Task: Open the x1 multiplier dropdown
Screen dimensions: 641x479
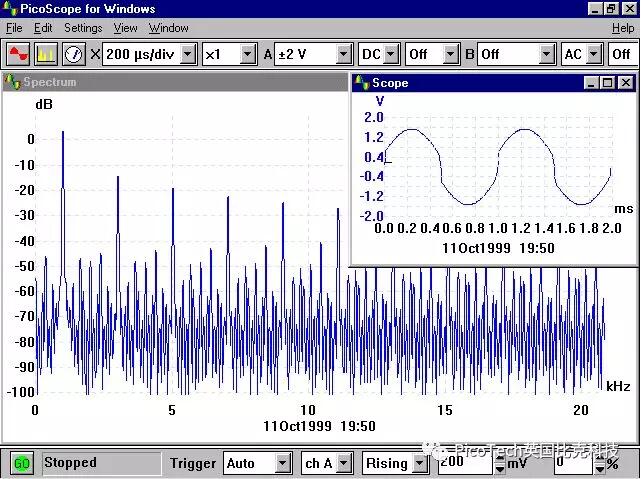Action: [x=248, y=54]
